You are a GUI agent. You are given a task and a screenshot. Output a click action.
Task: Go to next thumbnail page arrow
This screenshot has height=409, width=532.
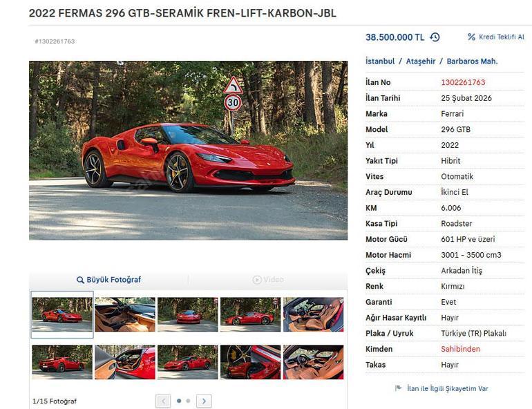pyautogui.click(x=204, y=401)
